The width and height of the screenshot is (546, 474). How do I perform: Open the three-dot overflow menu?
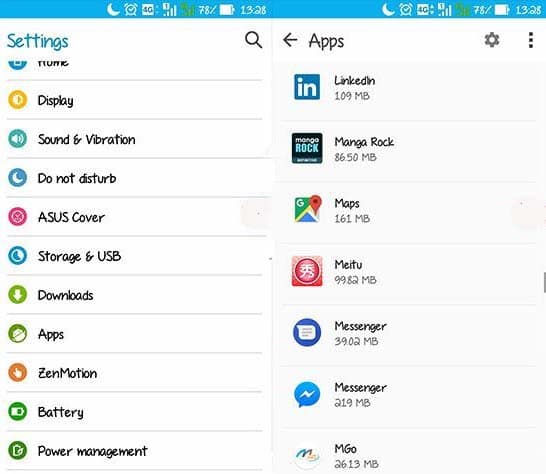[x=531, y=40]
